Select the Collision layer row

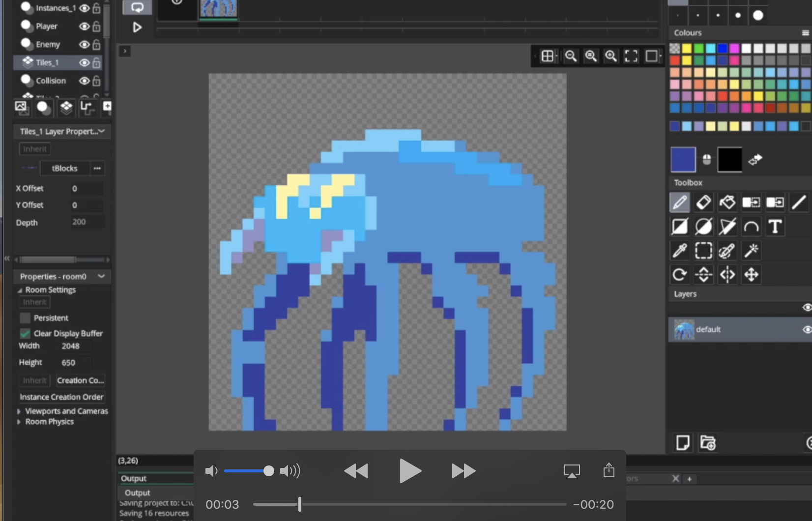[58, 81]
